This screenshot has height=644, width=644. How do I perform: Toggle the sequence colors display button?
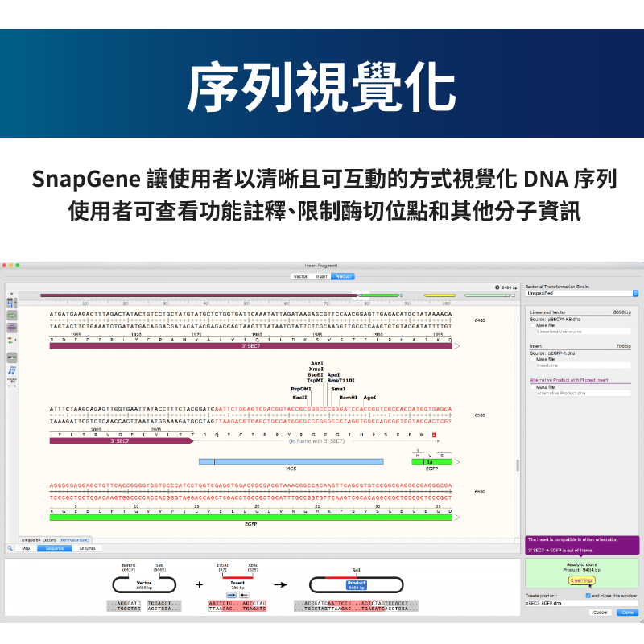pos(12,357)
